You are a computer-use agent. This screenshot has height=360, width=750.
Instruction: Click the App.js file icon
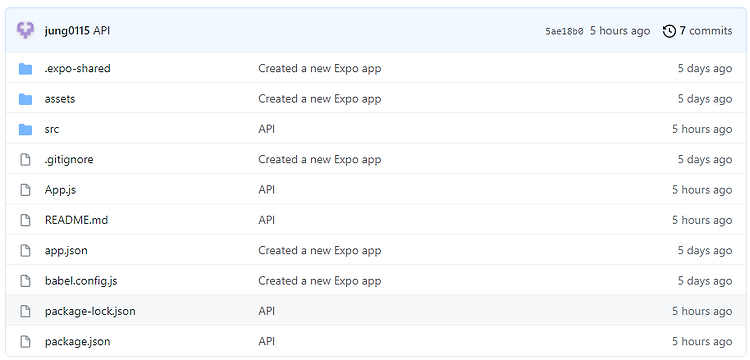click(25, 190)
